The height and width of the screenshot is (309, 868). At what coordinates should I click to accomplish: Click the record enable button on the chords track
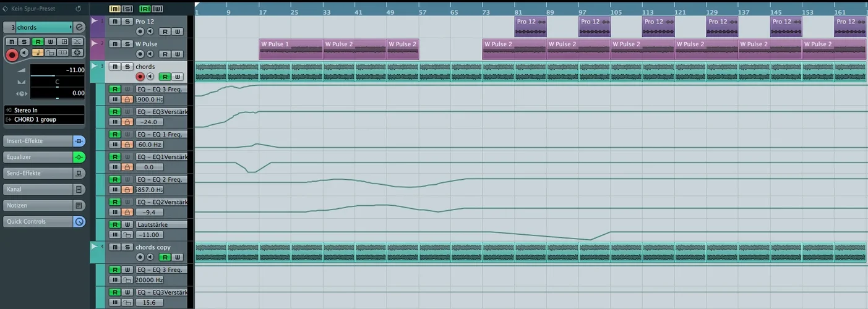click(140, 77)
